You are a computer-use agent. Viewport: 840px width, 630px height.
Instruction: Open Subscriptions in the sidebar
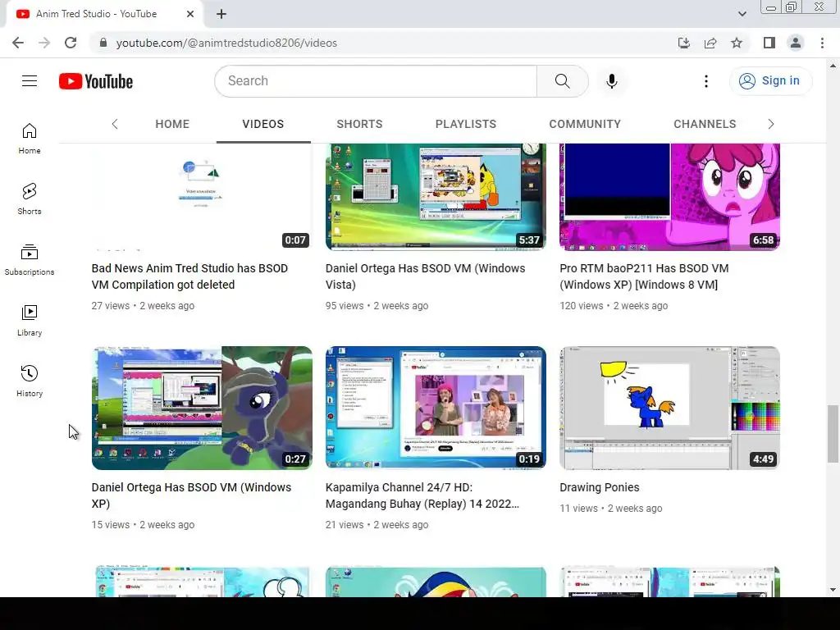point(30,260)
